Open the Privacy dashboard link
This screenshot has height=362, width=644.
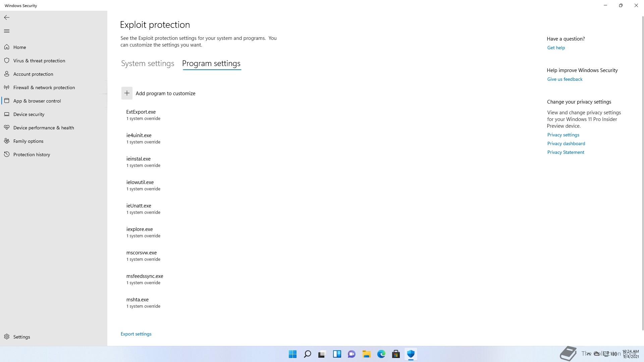(566, 143)
